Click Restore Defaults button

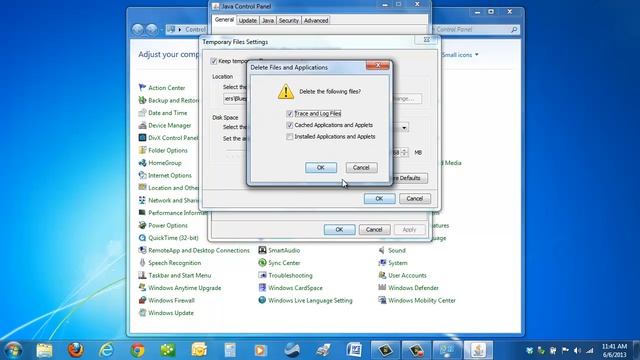(409, 178)
